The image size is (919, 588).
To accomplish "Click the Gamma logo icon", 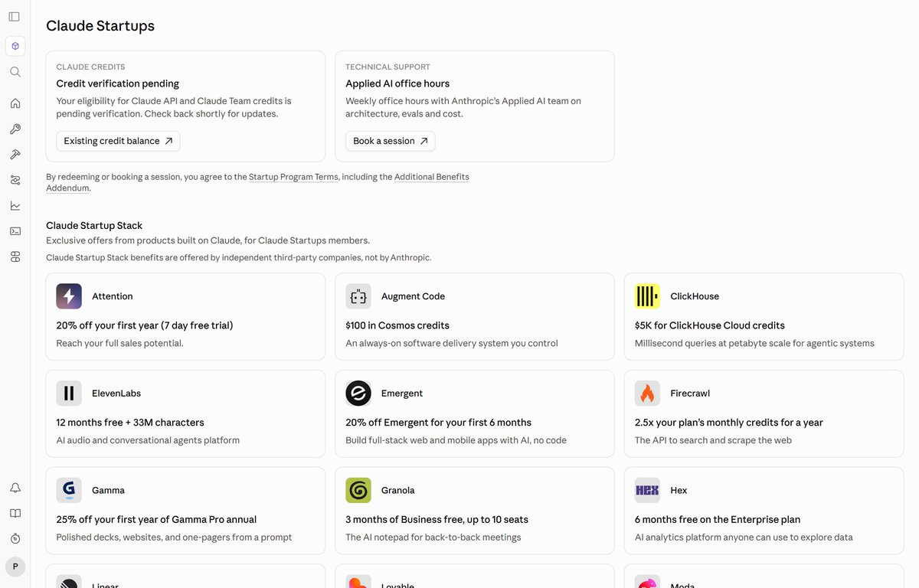I will 69,490.
